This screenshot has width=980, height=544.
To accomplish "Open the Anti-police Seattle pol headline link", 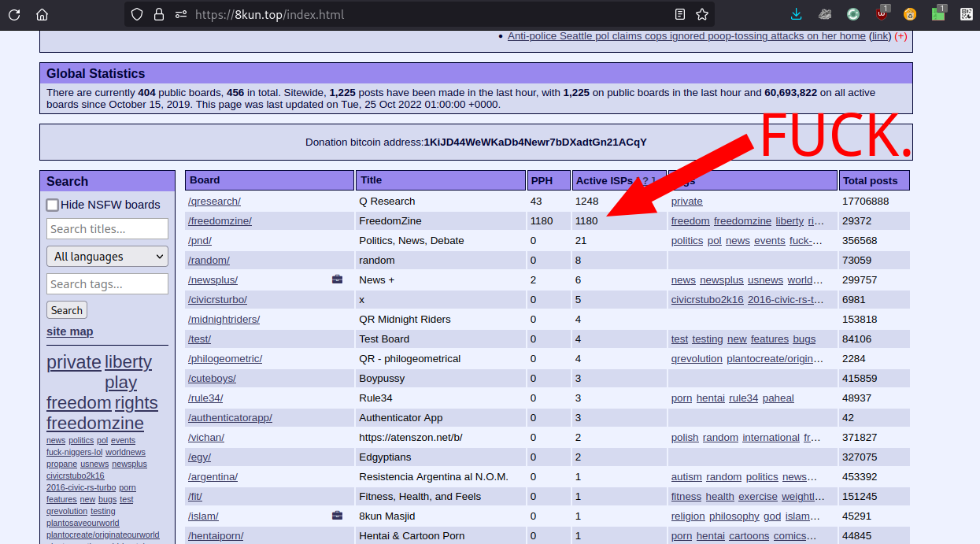I will tap(686, 36).
